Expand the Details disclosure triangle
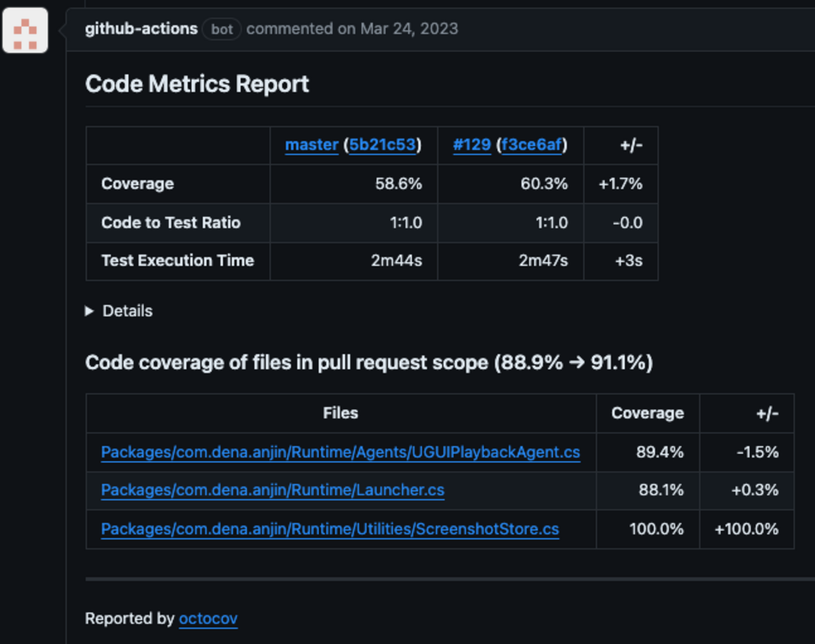This screenshot has width=815, height=644. 90,311
